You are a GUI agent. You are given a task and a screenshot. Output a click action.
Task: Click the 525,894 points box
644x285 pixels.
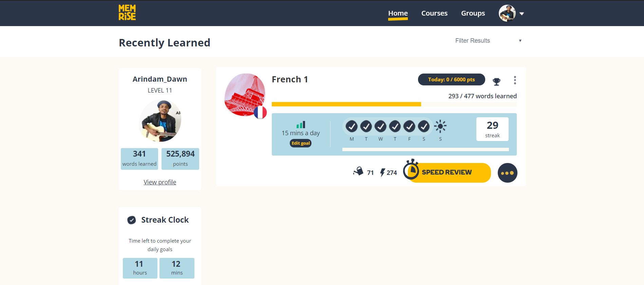coord(180,159)
